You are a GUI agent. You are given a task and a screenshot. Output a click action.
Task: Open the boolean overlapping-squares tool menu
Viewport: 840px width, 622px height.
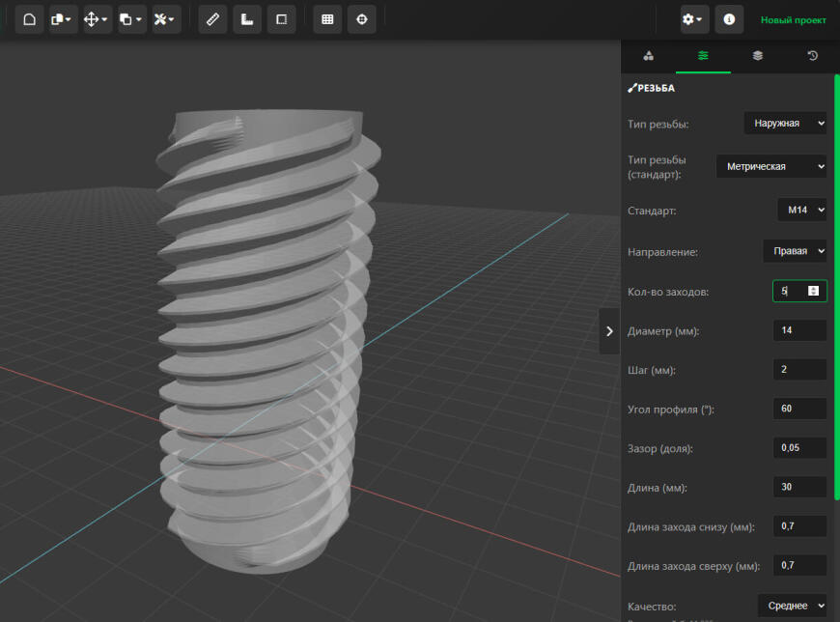[x=131, y=20]
